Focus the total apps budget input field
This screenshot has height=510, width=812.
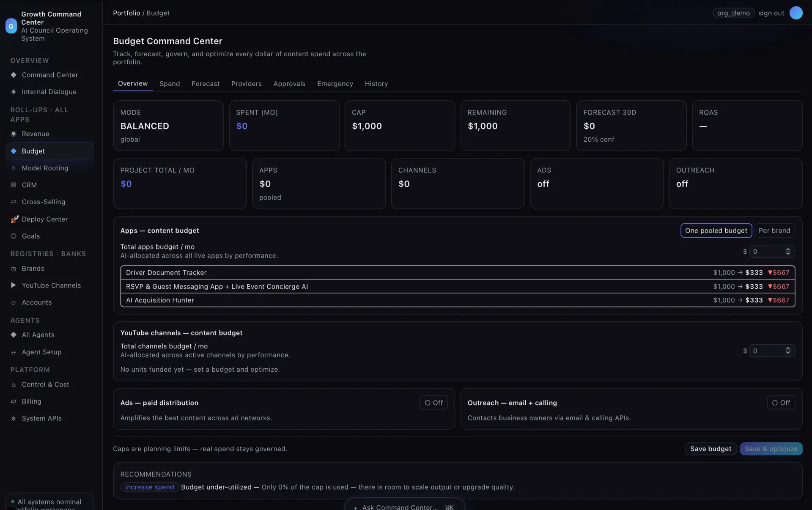772,251
